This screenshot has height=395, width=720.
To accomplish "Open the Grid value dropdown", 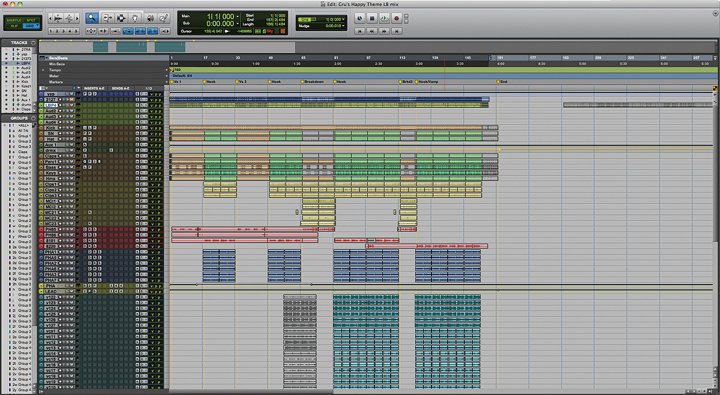I will [343, 20].
